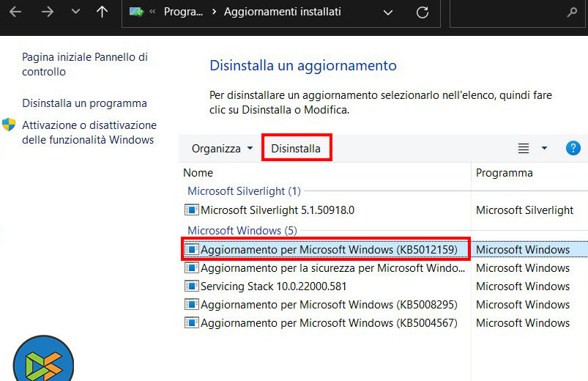588x381 pixels.
Task: Open the Organizza dropdown menu
Action: click(222, 149)
